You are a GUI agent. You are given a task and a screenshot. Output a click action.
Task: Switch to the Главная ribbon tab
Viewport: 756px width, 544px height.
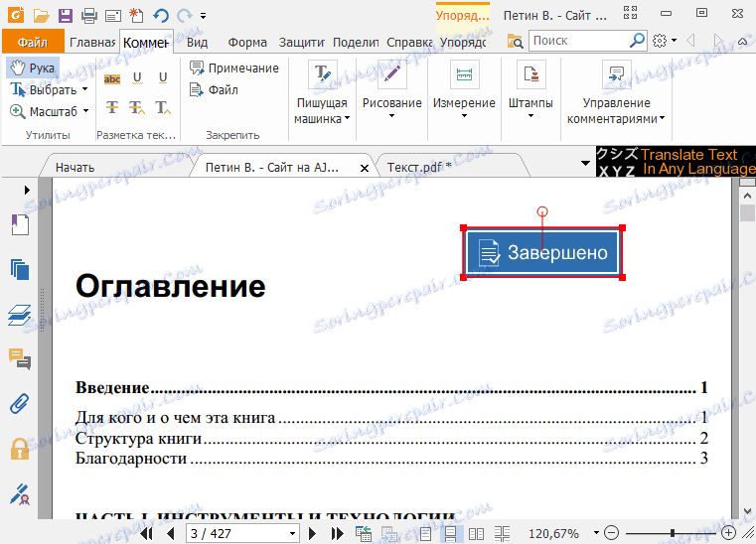pos(92,43)
